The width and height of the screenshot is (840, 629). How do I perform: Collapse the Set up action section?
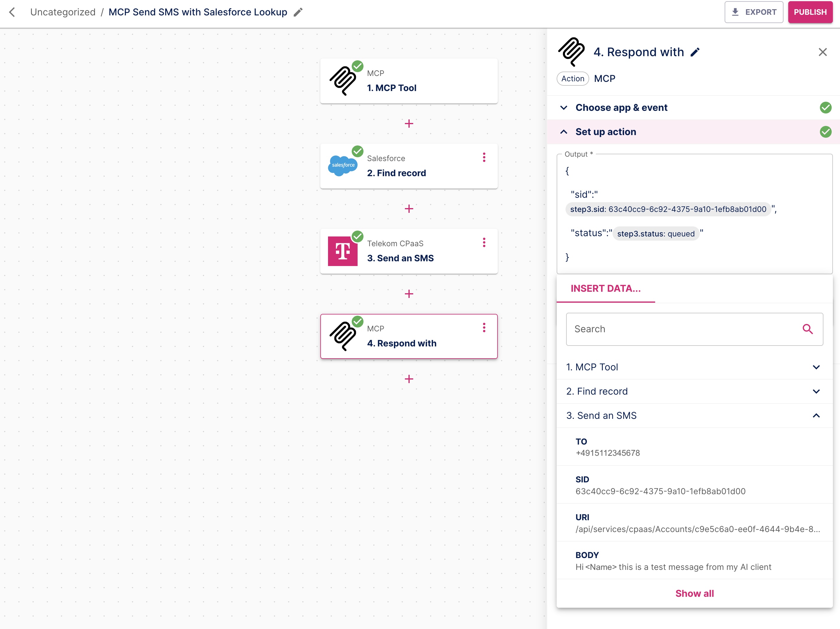563,132
